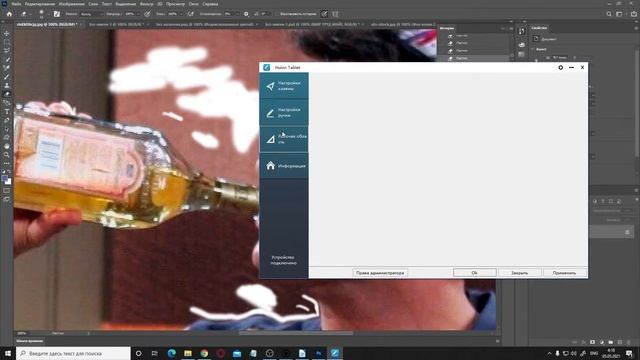Open Информация in Huion Tablet sidebar
This screenshot has height=360, width=640.
[x=284, y=166]
